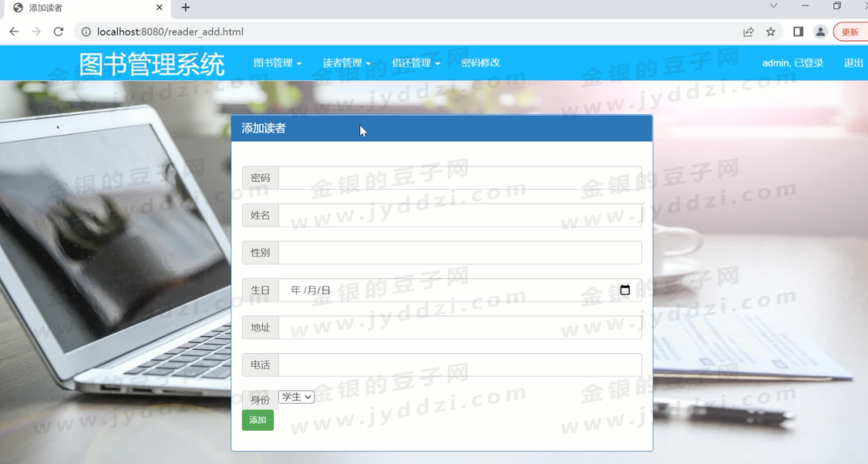Click the address bar URL

click(170, 32)
